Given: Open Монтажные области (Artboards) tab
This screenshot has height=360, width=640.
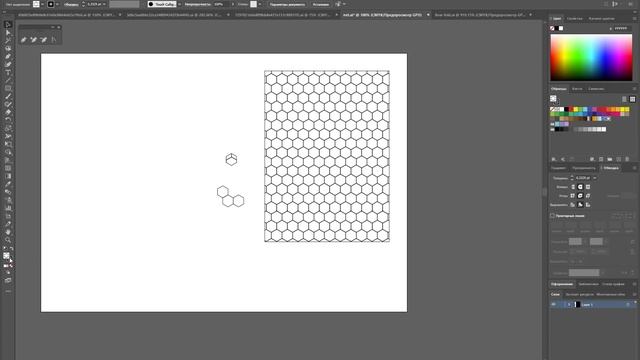Looking at the screenshot, I should point(611,294).
